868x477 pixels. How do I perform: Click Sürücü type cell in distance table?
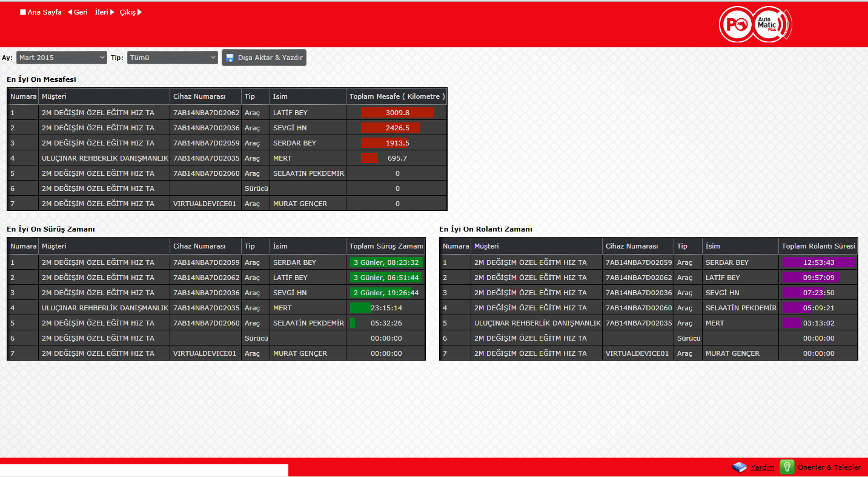pyautogui.click(x=256, y=188)
